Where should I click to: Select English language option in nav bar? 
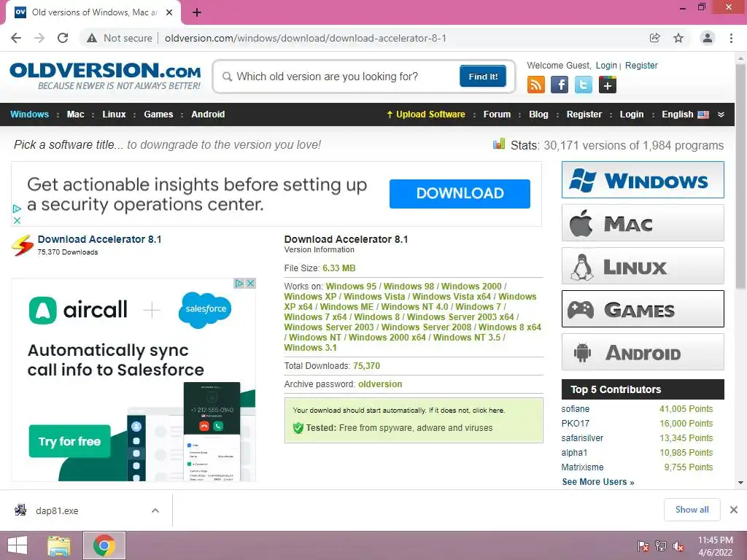[x=685, y=114]
